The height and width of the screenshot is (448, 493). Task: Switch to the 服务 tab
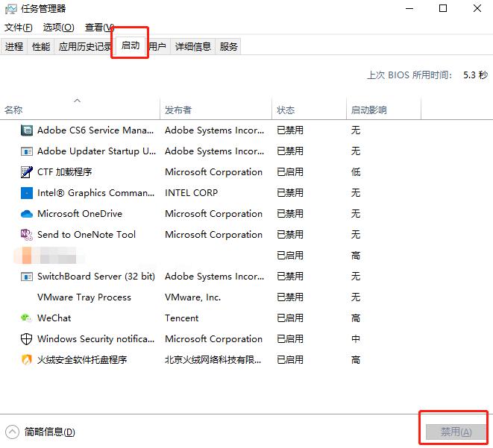click(228, 47)
